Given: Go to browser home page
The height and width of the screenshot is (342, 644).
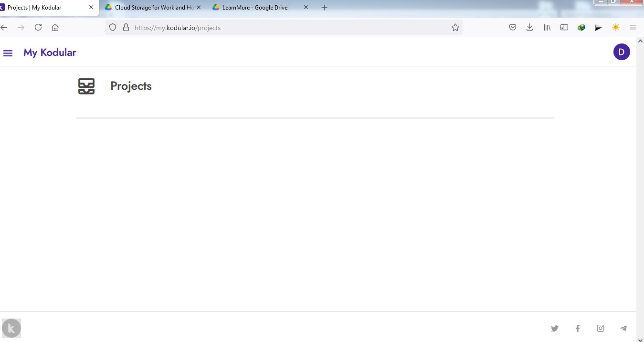Looking at the screenshot, I should (x=55, y=28).
